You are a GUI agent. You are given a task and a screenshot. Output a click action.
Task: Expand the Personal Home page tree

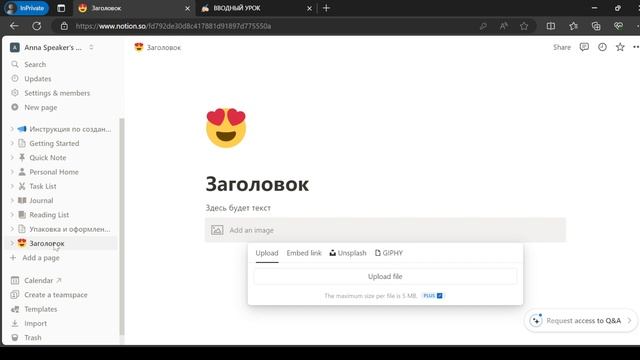click(x=12, y=172)
